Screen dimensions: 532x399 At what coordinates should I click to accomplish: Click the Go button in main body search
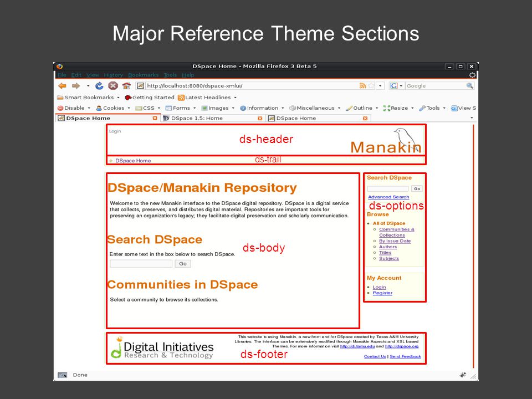point(183,264)
